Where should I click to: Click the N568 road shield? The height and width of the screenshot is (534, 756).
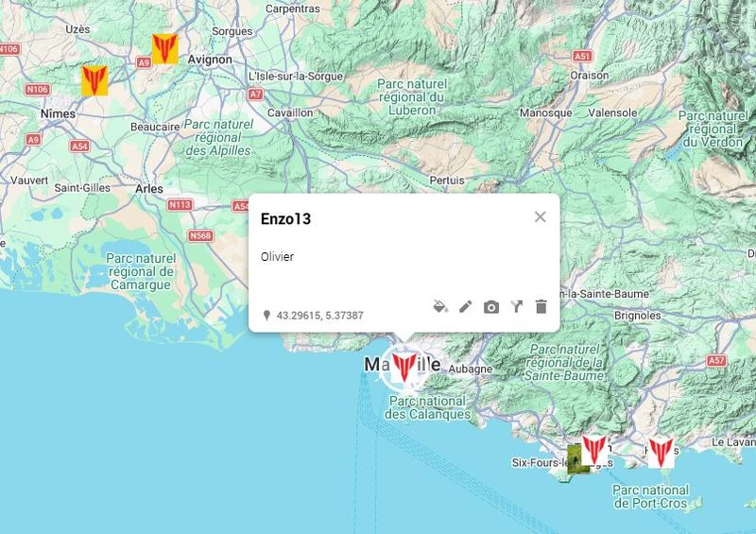(200, 235)
